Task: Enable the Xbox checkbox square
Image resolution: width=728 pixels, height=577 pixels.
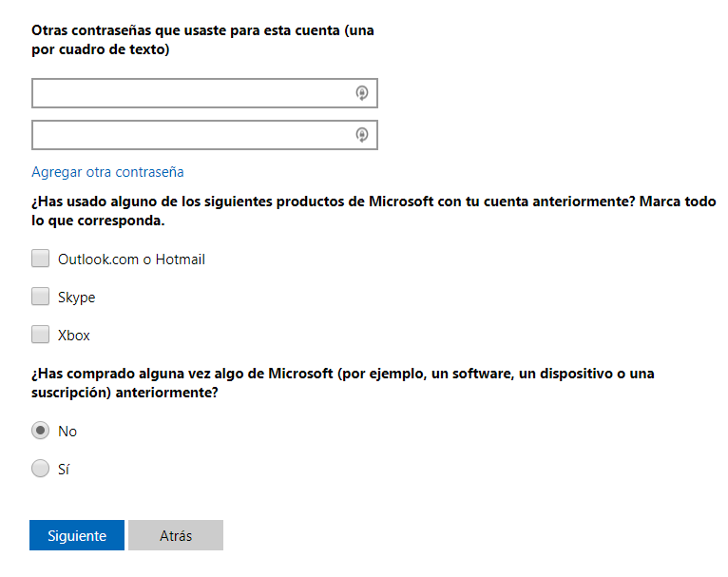Action: coord(40,335)
